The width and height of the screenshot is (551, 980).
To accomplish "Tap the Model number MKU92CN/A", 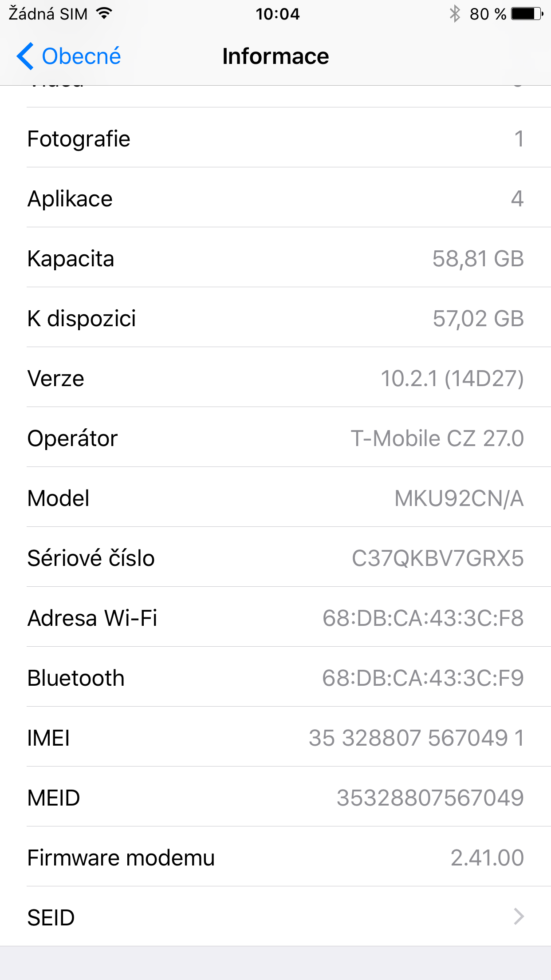I will (459, 498).
